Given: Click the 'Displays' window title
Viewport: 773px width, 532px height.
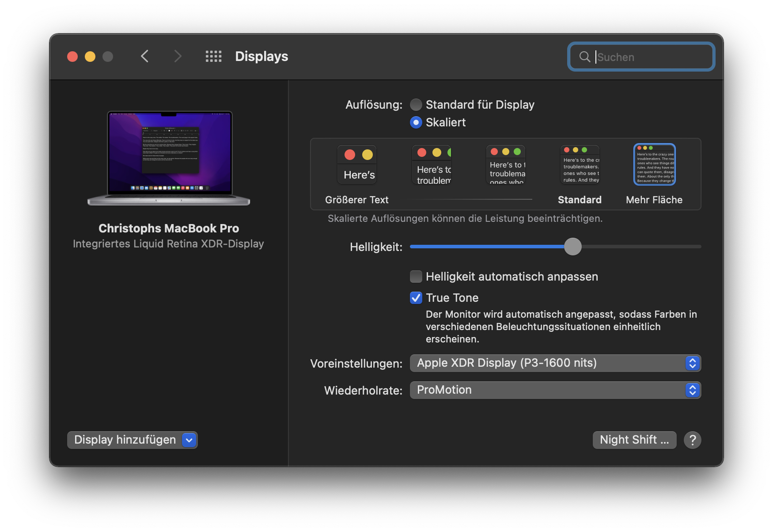Looking at the screenshot, I should 261,57.
